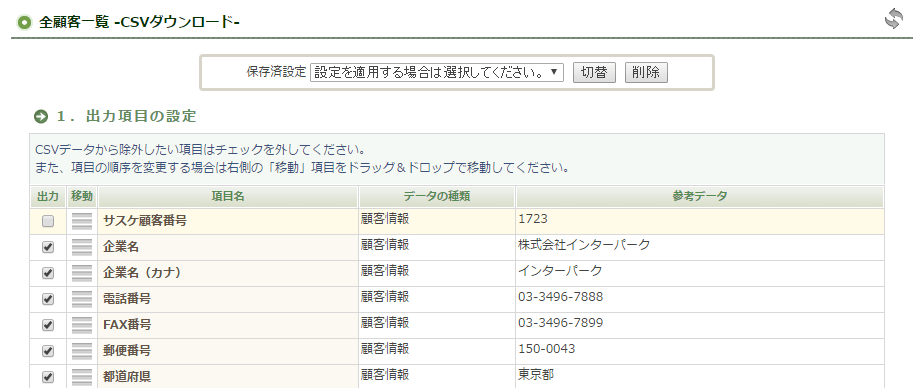Click the 参考データ column header
Viewport: 918px width, 388px height.
[x=700, y=197]
